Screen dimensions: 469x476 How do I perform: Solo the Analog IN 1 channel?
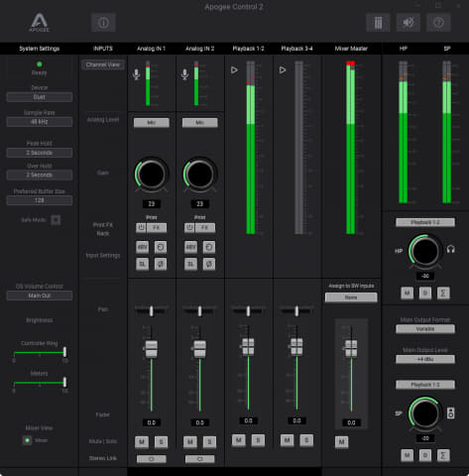(161, 442)
